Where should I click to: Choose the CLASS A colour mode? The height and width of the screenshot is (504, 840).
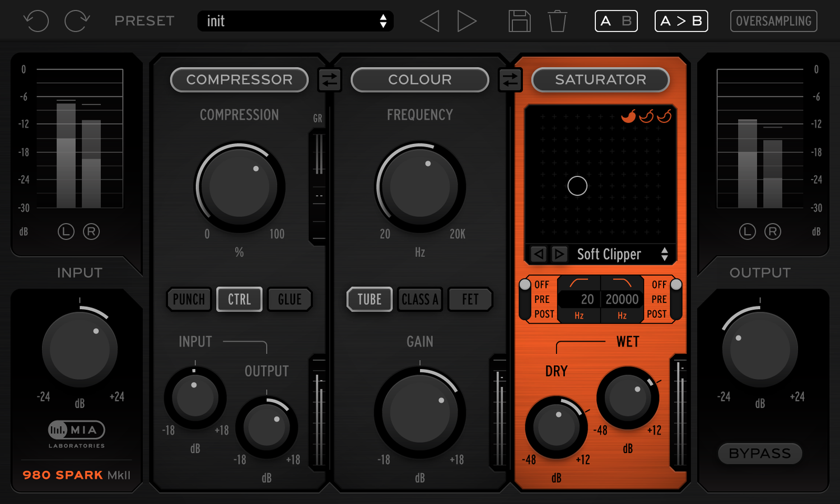tap(420, 300)
